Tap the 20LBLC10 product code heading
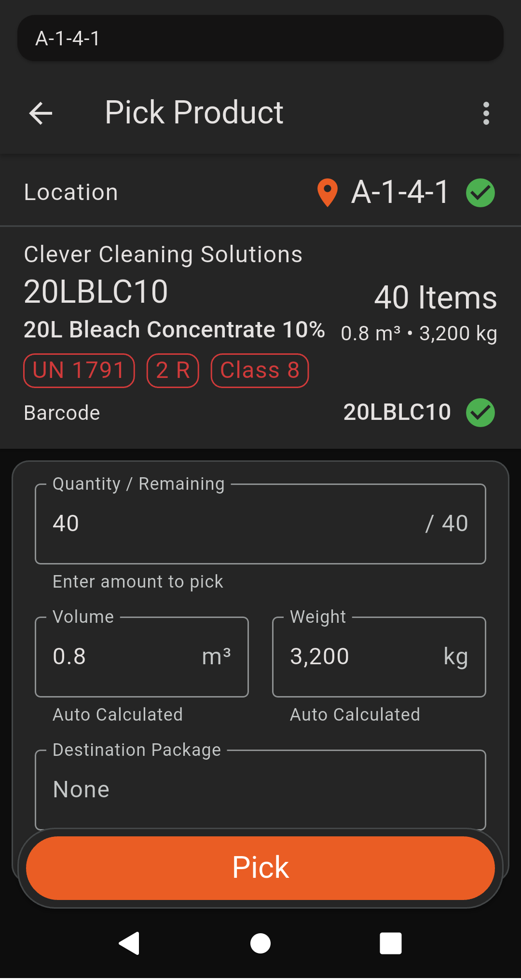Viewport: 521px width, 980px height. pos(96,292)
